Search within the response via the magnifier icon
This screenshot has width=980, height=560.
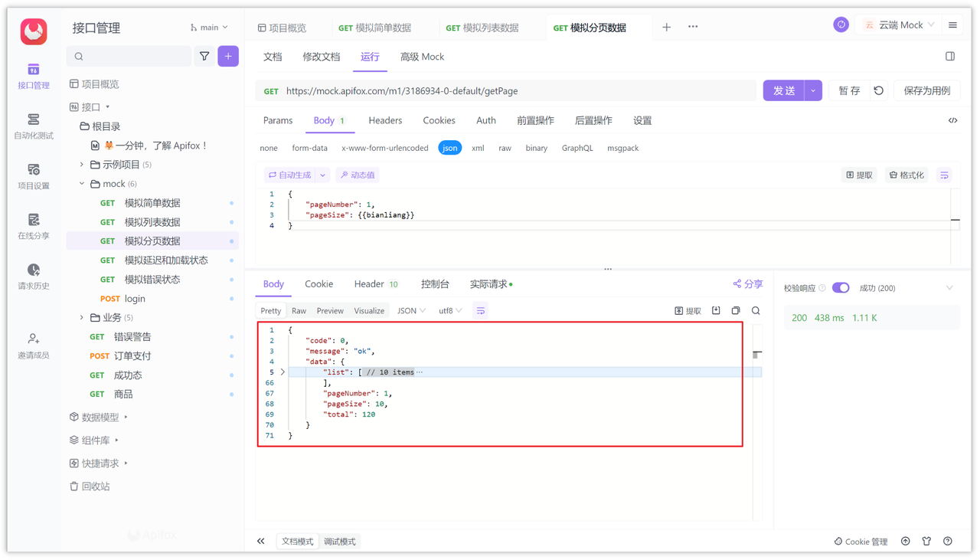[755, 310]
